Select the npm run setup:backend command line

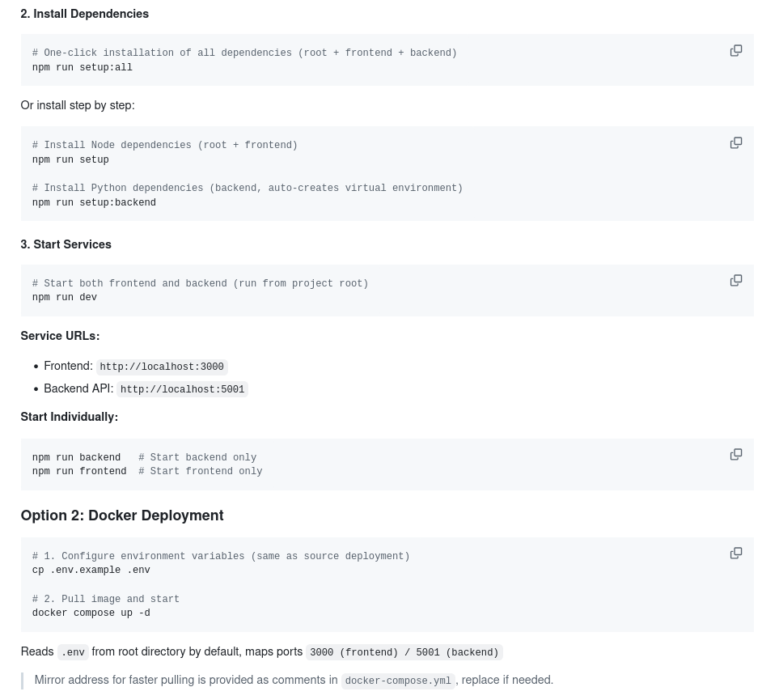tap(94, 202)
